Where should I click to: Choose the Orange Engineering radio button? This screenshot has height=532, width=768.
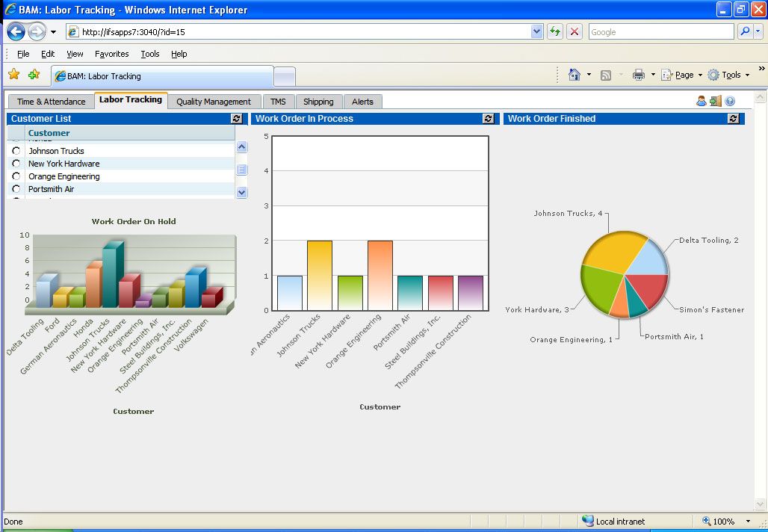pyautogui.click(x=16, y=176)
